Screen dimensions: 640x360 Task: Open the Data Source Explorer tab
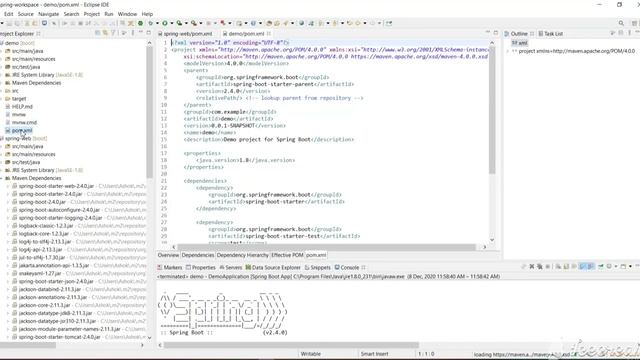pos(273,267)
